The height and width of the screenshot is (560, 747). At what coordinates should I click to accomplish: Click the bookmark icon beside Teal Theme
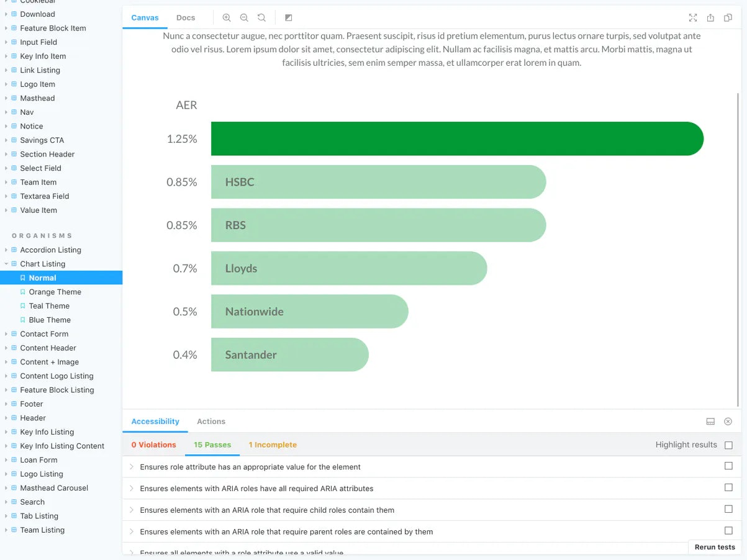tap(23, 306)
